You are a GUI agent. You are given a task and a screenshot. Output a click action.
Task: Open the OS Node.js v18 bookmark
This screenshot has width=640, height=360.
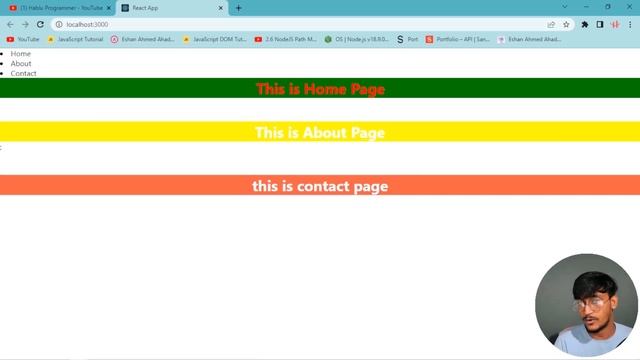[x=357, y=39]
